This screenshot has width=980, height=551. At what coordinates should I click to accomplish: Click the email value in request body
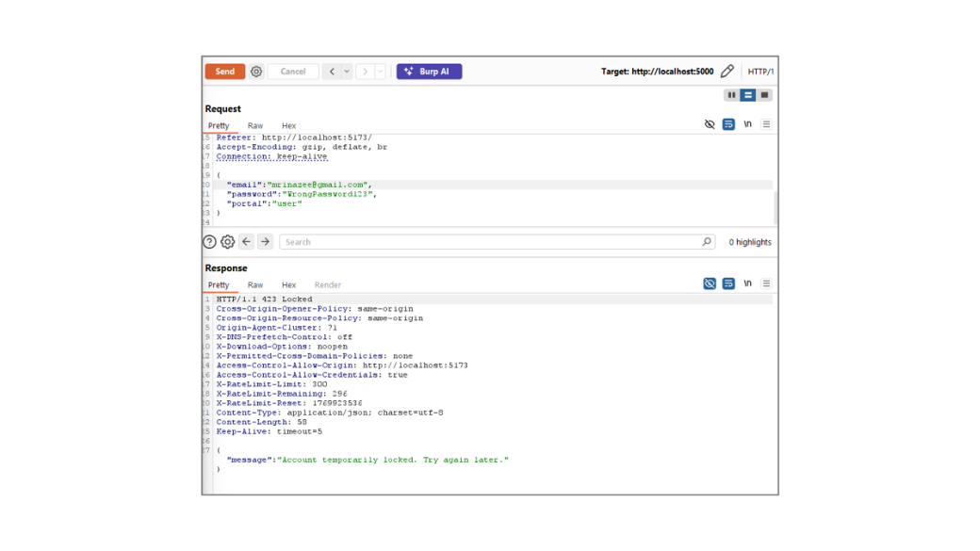[x=319, y=185]
